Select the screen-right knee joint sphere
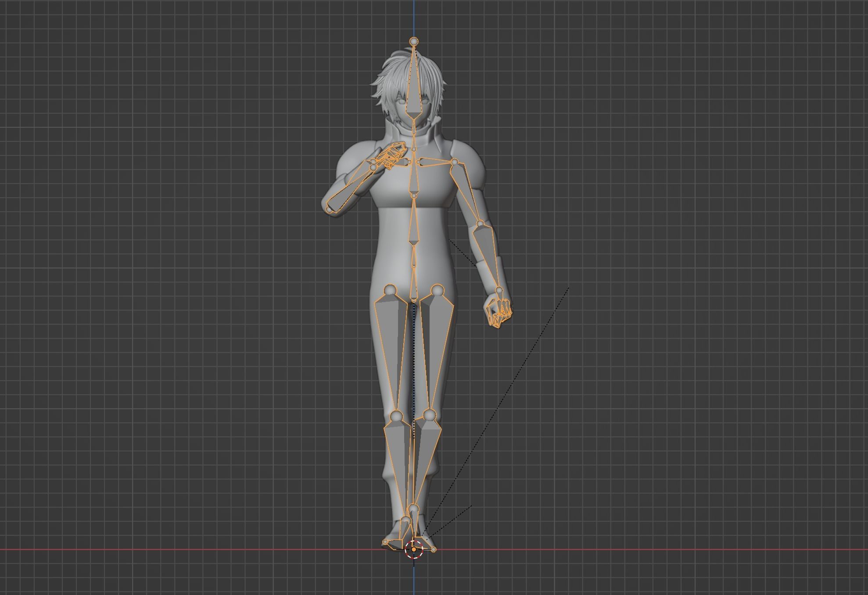This screenshot has height=595, width=868. tap(430, 415)
